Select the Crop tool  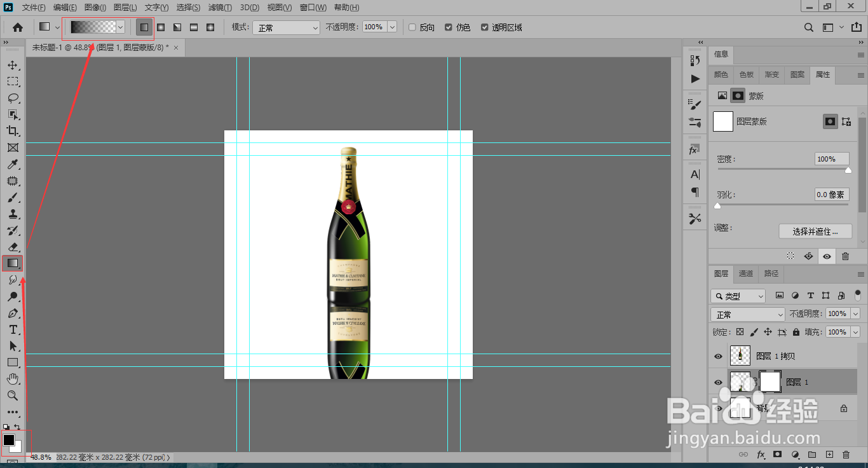click(13, 131)
